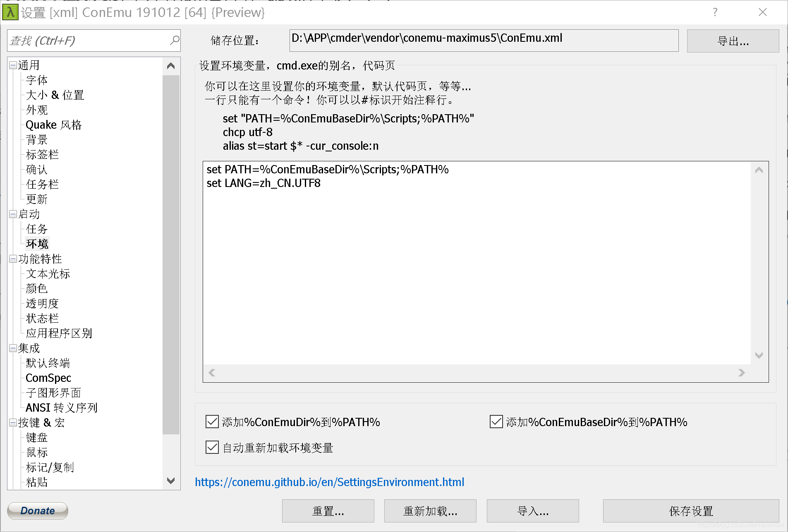Select 鼠标 in the settings tree
Image resolution: width=788 pixels, height=532 pixels.
pyautogui.click(x=37, y=453)
